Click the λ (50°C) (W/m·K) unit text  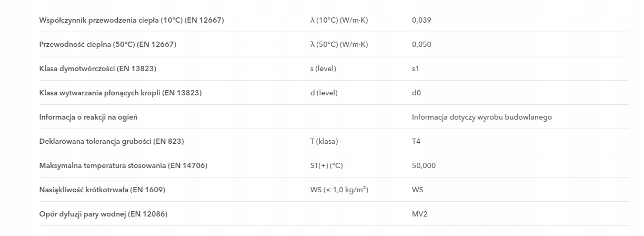[339, 44]
